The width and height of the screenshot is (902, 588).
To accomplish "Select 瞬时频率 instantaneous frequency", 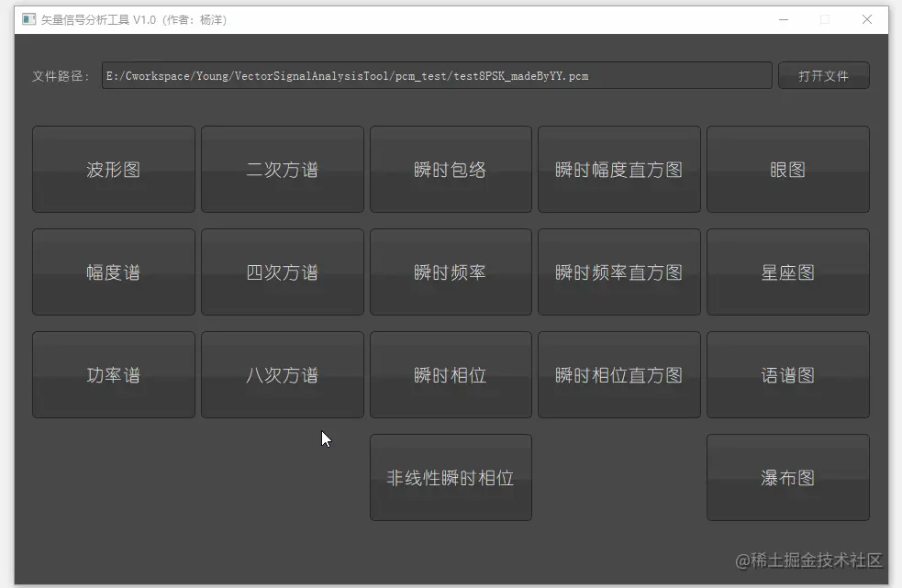I will (x=451, y=272).
